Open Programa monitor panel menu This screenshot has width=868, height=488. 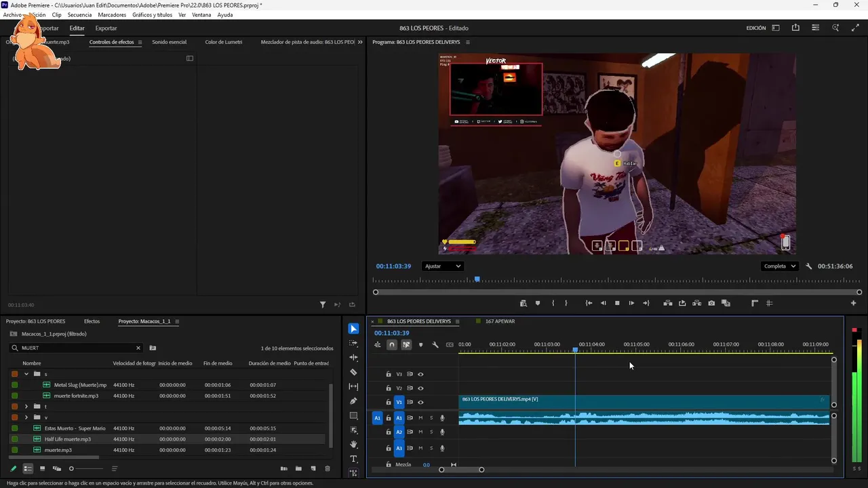467,42
